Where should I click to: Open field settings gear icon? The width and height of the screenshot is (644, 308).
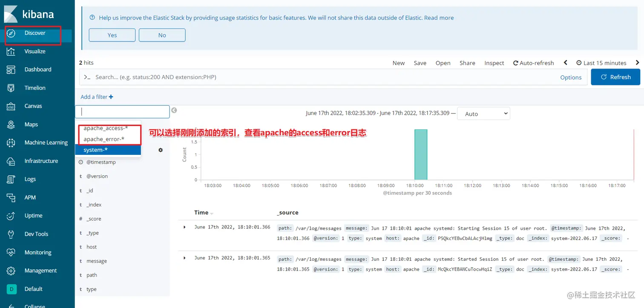pyautogui.click(x=161, y=150)
